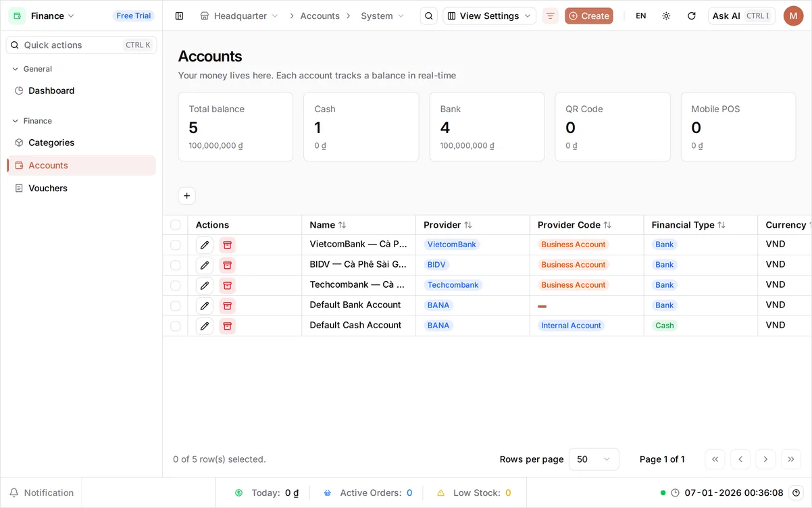
Task: Collapse the General section
Action: [32, 69]
